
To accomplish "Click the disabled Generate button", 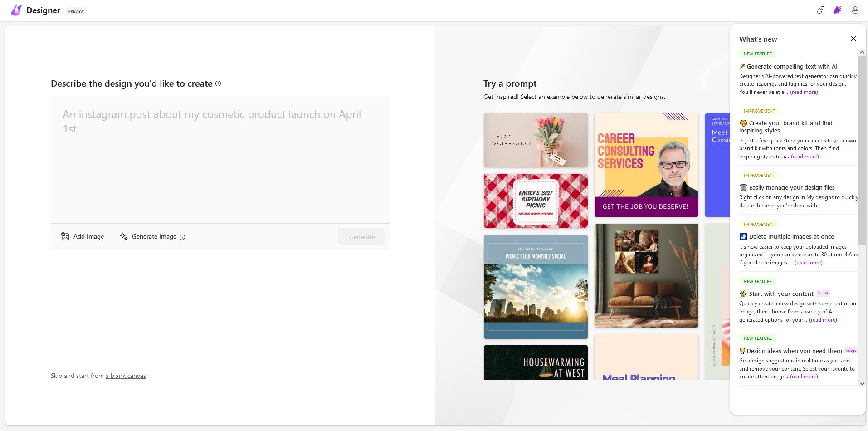I will [362, 237].
